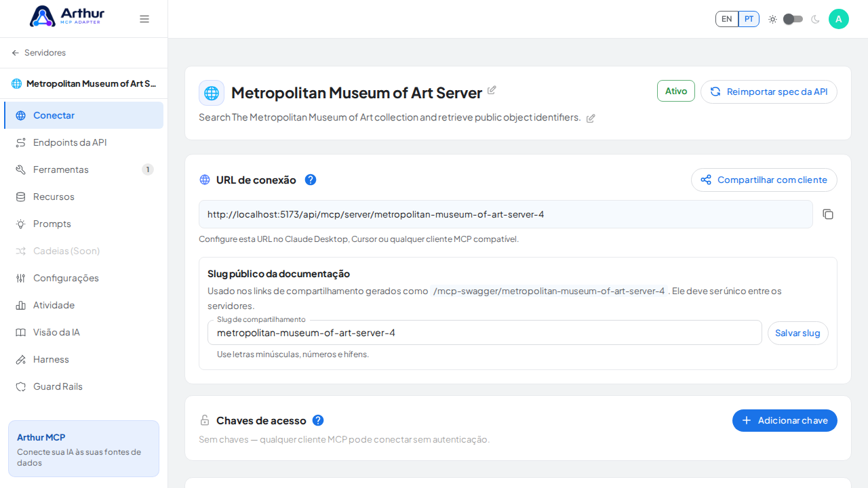The width and height of the screenshot is (868, 488).
Task: Click the Ferramentas count badge
Action: tap(148, 169)
